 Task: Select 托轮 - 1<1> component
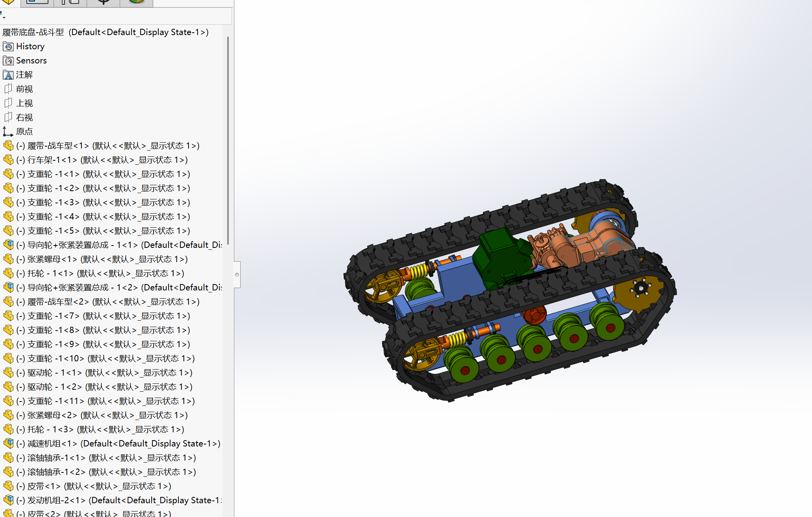[100, 273]
